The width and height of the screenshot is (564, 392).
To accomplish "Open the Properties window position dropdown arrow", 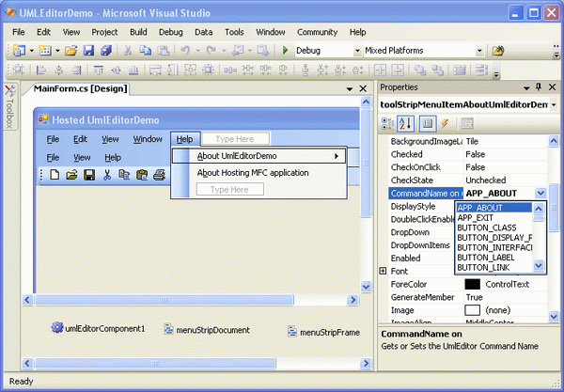I will click(526, 87).
